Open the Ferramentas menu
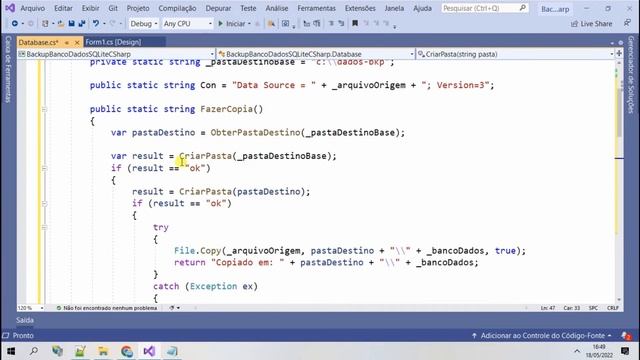This screenshot has height=360, width=640. [x=316, y=8]
